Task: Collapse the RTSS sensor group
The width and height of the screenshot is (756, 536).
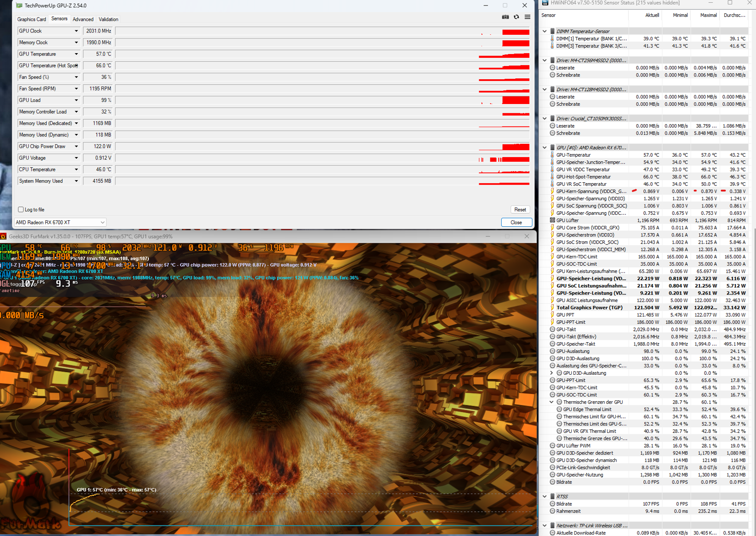Action: click(x=545, y=497)
